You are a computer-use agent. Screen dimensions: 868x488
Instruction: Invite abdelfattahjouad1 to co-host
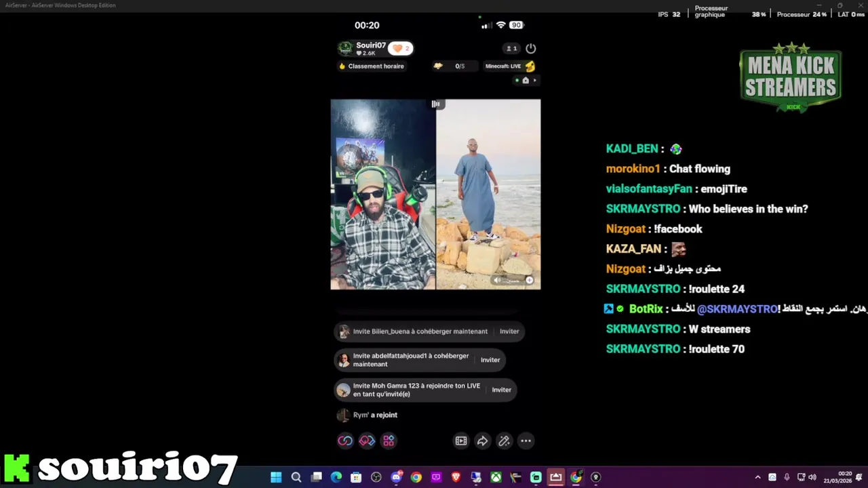point(490,360)
